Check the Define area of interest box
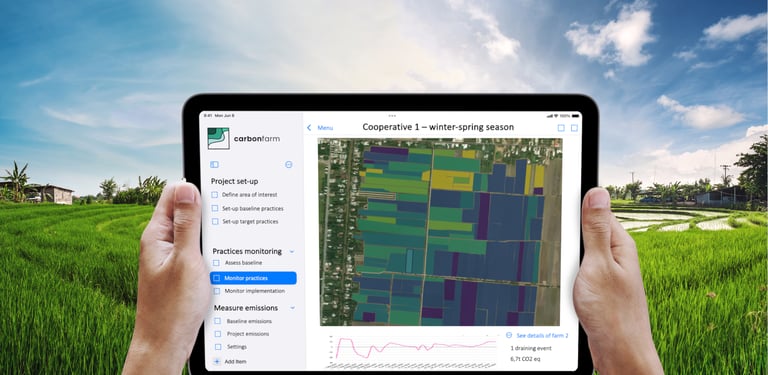 tap(215, 195)
